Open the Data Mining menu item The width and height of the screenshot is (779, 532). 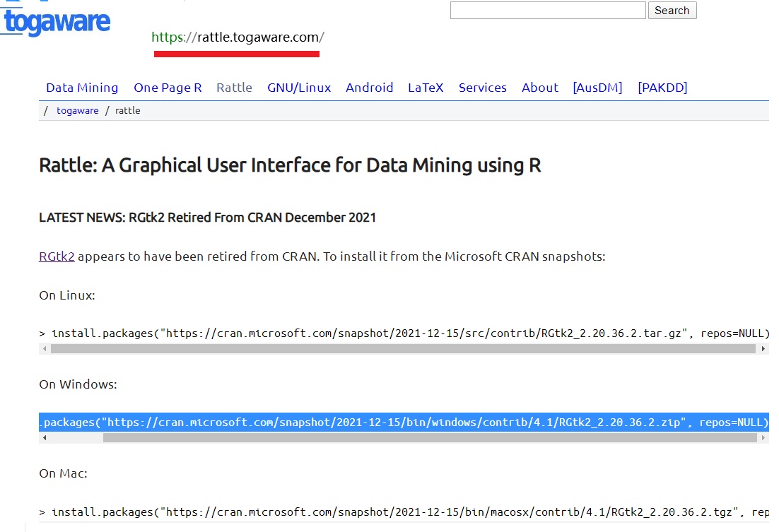tap(82, 88)
